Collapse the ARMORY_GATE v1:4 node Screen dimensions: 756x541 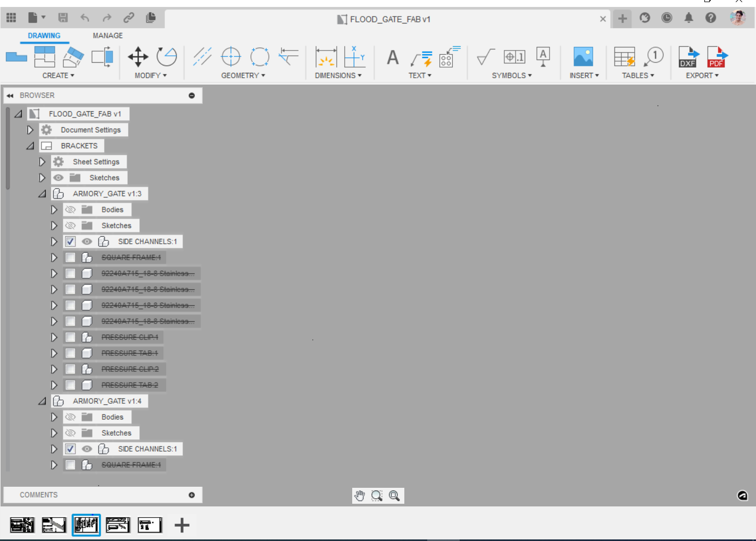(x=42, y=401)
